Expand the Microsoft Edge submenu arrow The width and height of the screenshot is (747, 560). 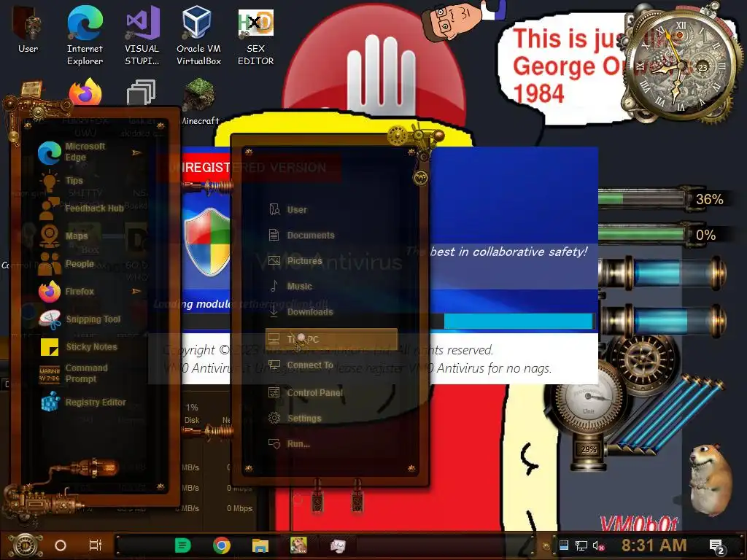pyautogui.click(x=136, y=152)
